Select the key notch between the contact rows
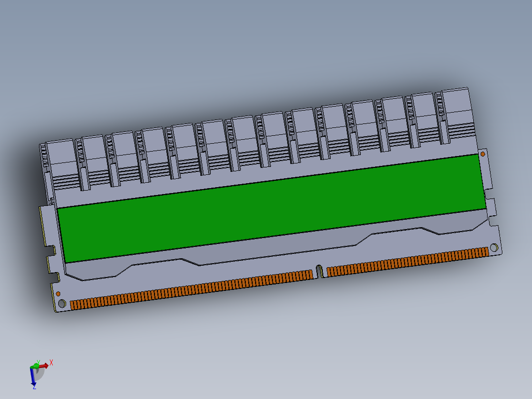Image resolution: width=532 pixels, height=399 pixels. click(319, 271)
